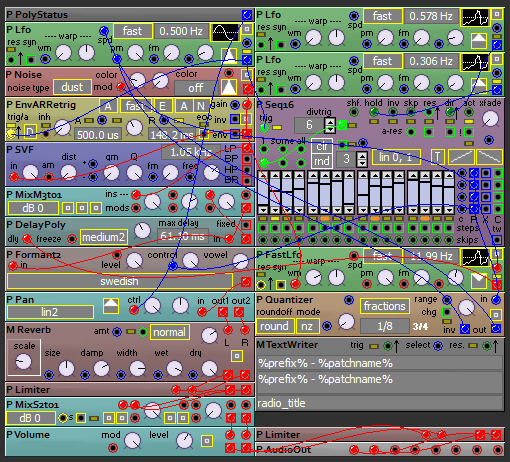Screen dimensions: 510x462
Task: Click the up arrow of Seq16 step 5 slider
Action: pos(313,175)
